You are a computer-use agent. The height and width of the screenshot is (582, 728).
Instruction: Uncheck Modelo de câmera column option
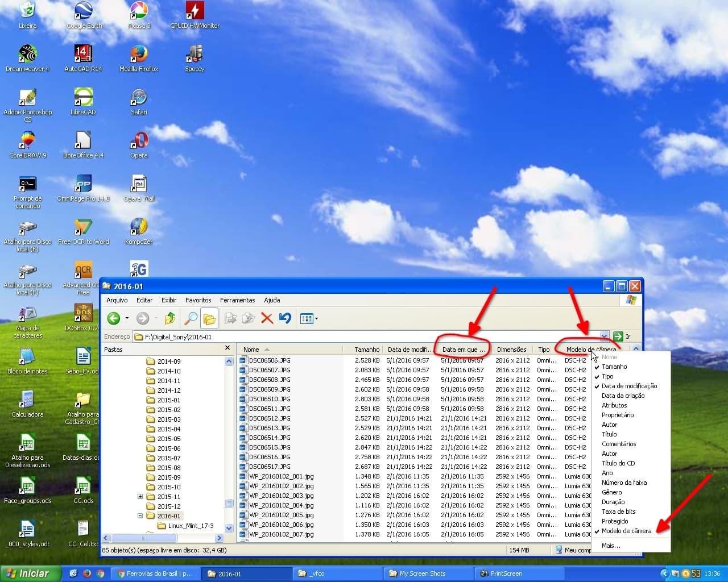626,531
